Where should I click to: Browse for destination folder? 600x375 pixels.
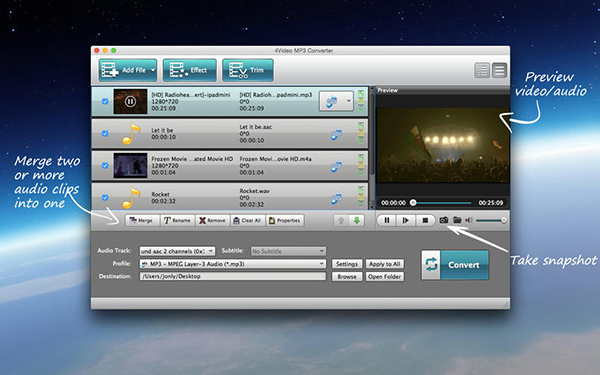[x=347, y=276]
